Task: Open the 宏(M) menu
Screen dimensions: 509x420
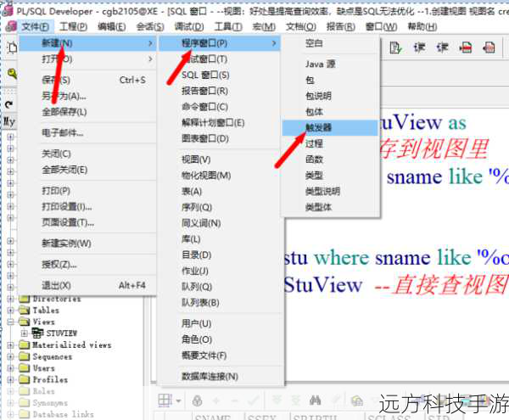Action: tap(264, 26)
